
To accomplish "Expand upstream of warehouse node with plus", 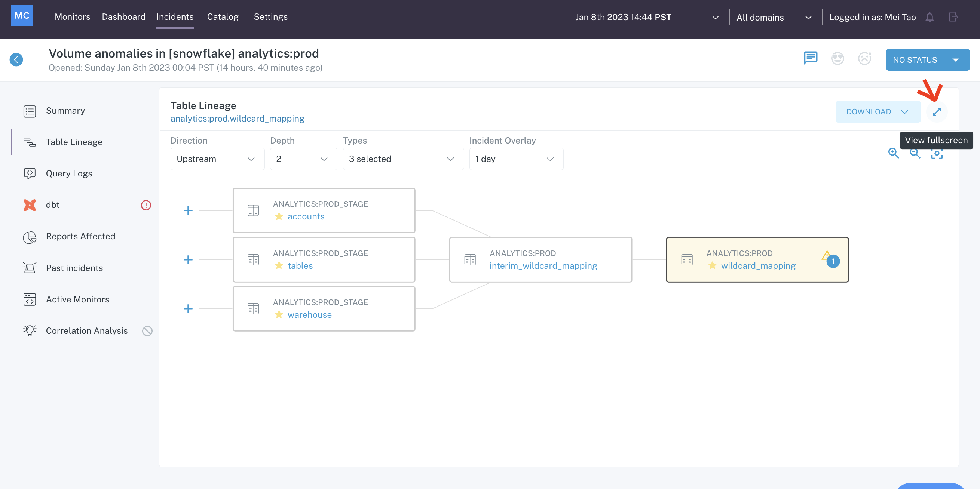I will point(188,309).
